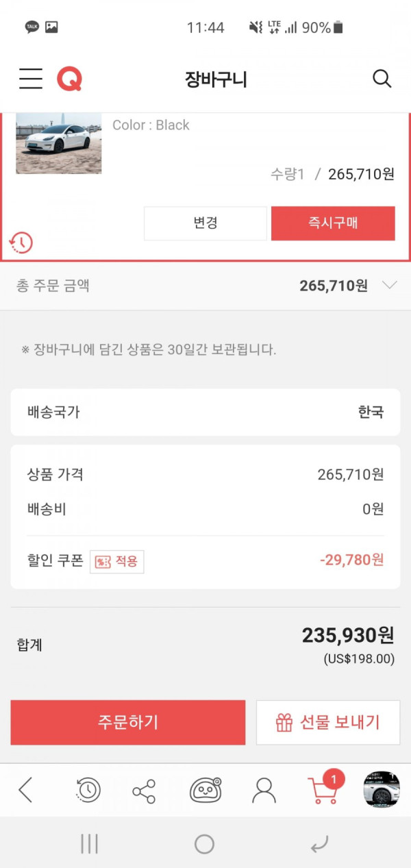Open recently viewed history in bottom bar
Screen dimensions: 411x868
tap(87, 790)
